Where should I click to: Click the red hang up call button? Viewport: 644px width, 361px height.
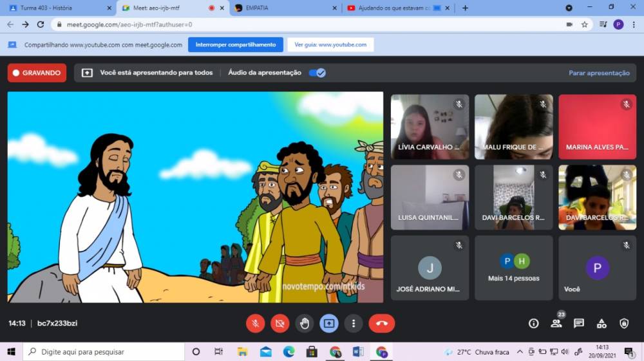[x=381, y=323]
